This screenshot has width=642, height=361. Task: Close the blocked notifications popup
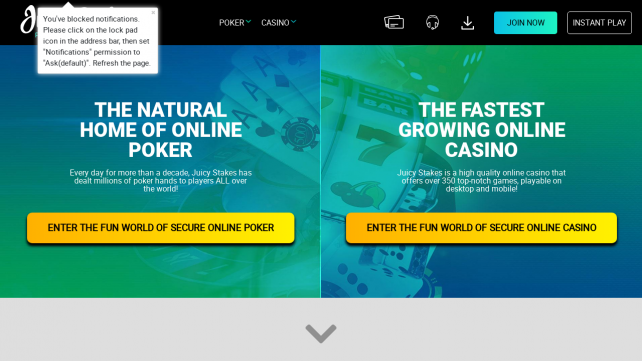point(153,13)
